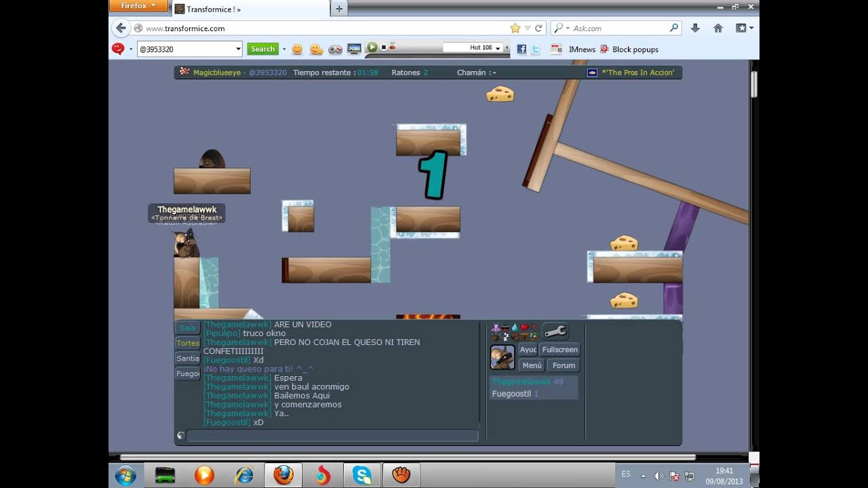The height and width of the screenshot is (488, 868).
Task: Click the double-smiley friends icon in toolbar
Action: [316, 49]
